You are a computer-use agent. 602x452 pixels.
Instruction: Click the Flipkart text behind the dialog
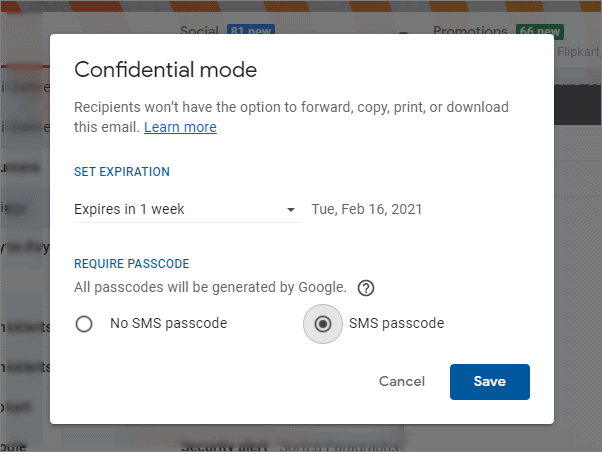[x=579, y=51]
